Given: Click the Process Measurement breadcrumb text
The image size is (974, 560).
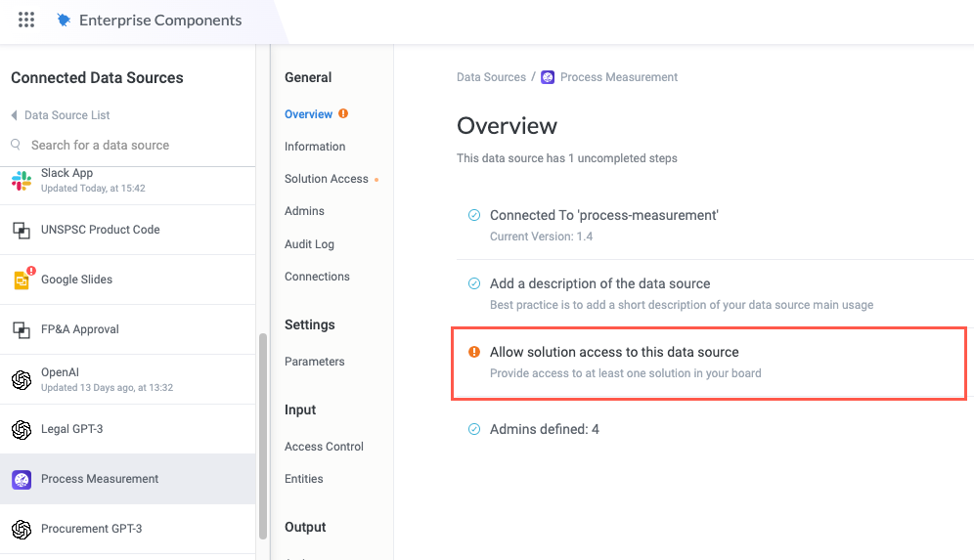Looking at the screenshot, I should 619,77.
